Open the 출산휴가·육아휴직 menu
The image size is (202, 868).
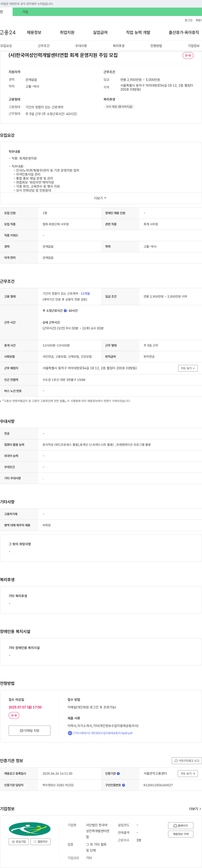click(x=183, y=32)
